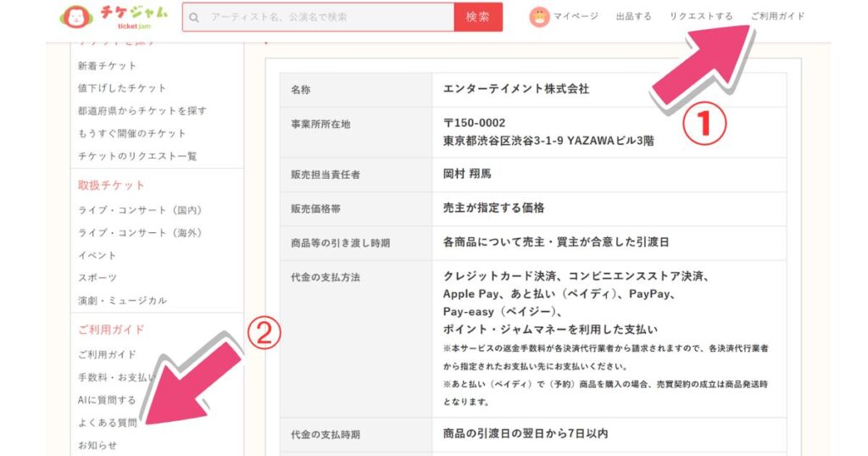Go to 出品する in header
868x456 pixels.
(634, 16)
